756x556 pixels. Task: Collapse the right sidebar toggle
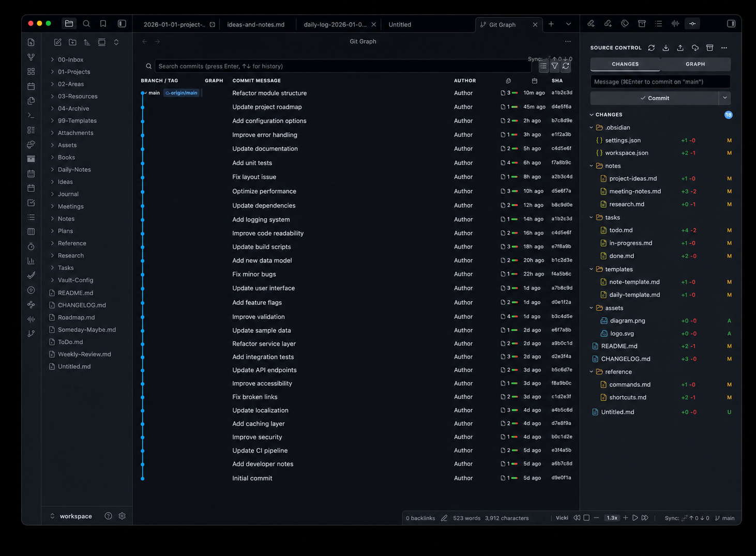pyautogui.click(x=731, y=24)
